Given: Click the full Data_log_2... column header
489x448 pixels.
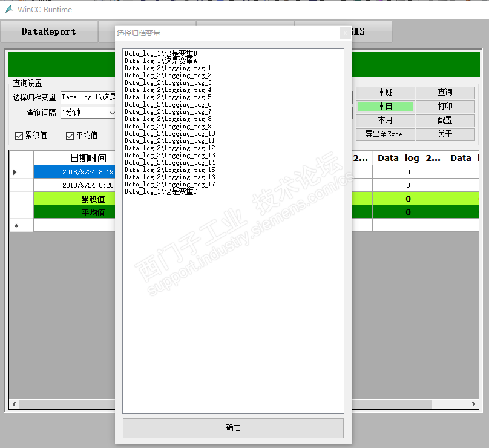Looking at the screenshot, I should 409,158.
